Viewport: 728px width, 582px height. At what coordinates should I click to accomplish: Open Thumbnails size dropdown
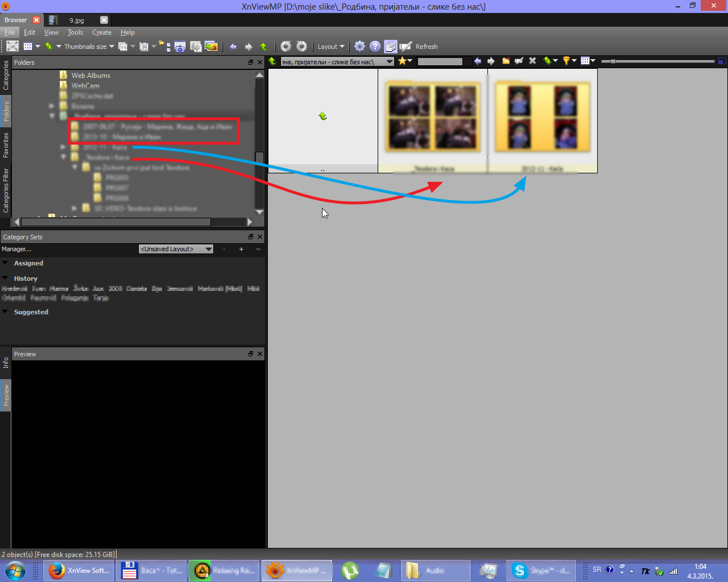89,47
